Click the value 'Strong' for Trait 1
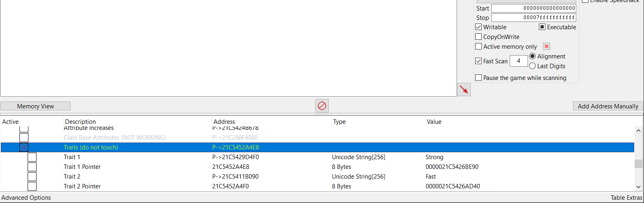This screenshot has height=203, width=644. point(434,157)
